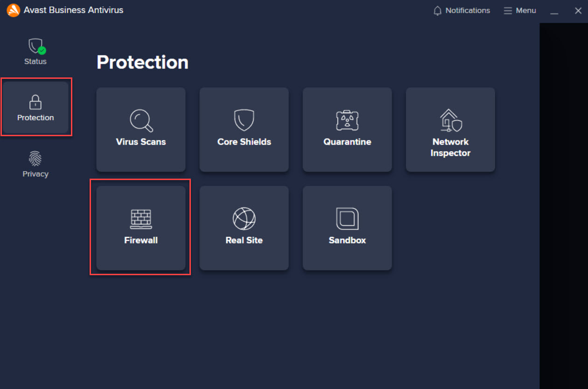Click the Core Shields shield icon
The image size is (588, 389).
click(x=244, y=120)
